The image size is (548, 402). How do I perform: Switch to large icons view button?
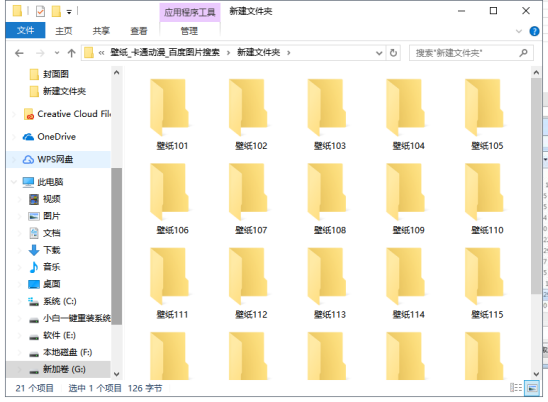[532, 388]
